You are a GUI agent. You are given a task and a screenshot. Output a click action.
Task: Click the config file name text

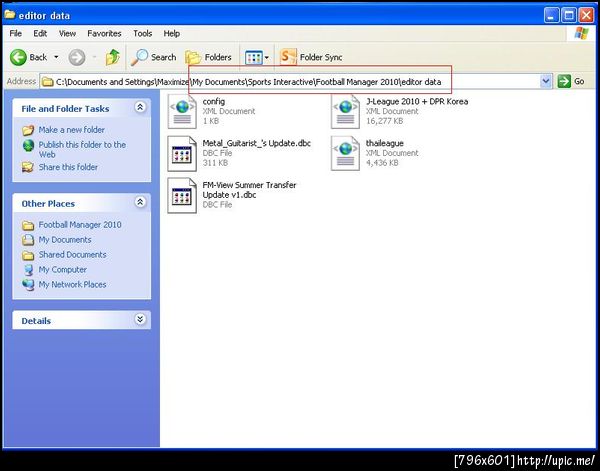(214, 101)
